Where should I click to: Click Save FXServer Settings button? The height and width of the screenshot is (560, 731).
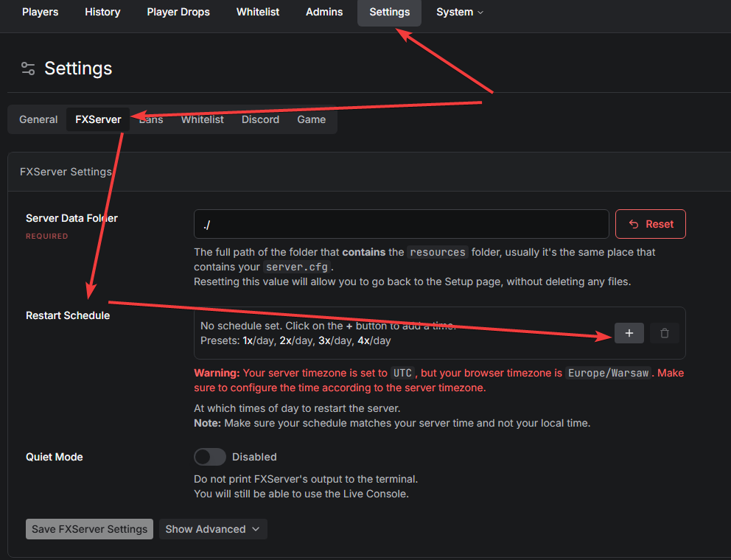click(90, 529)
